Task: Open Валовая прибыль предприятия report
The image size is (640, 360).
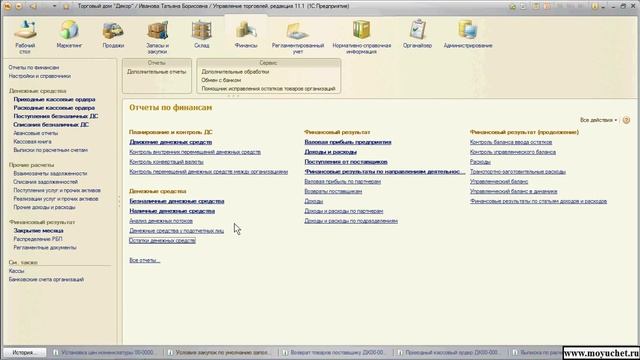Action: [x=348, y=142]
